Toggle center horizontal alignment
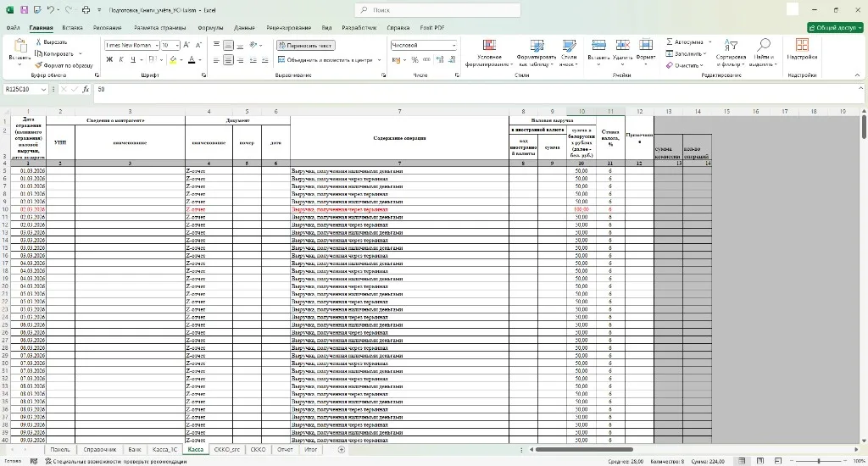Image resolution: width=868 pixels, height=466 pixels. click(x=228, y=60)
